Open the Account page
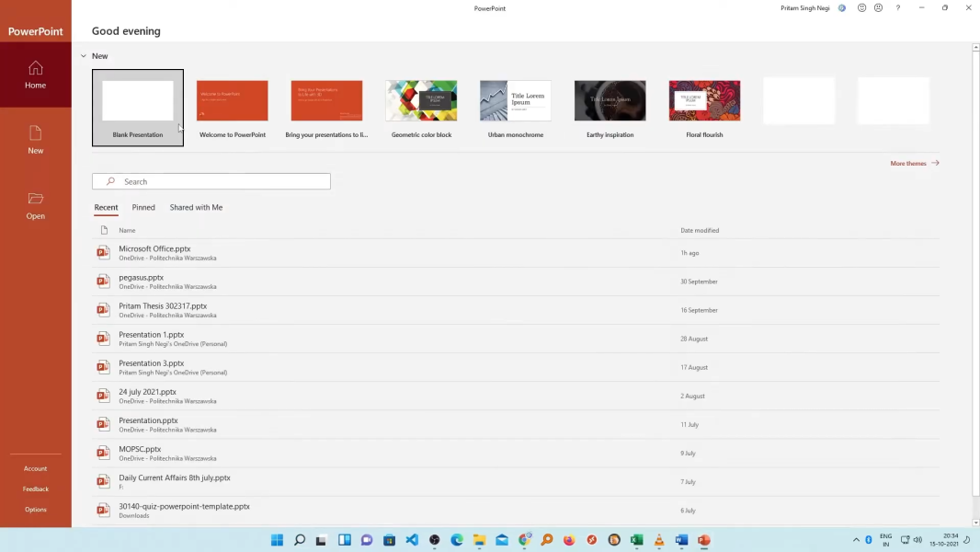Viewport: 980px width, 552px height. click(36, 468)
